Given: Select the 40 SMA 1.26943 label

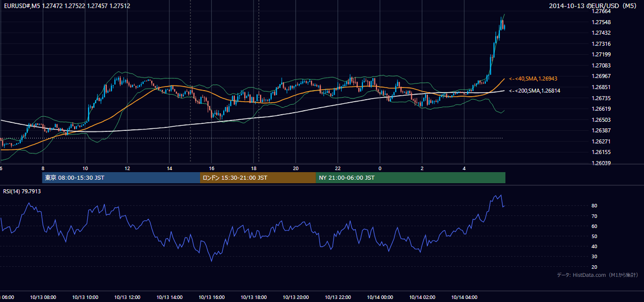Looking at the screenshot, I should pos(533,79).
